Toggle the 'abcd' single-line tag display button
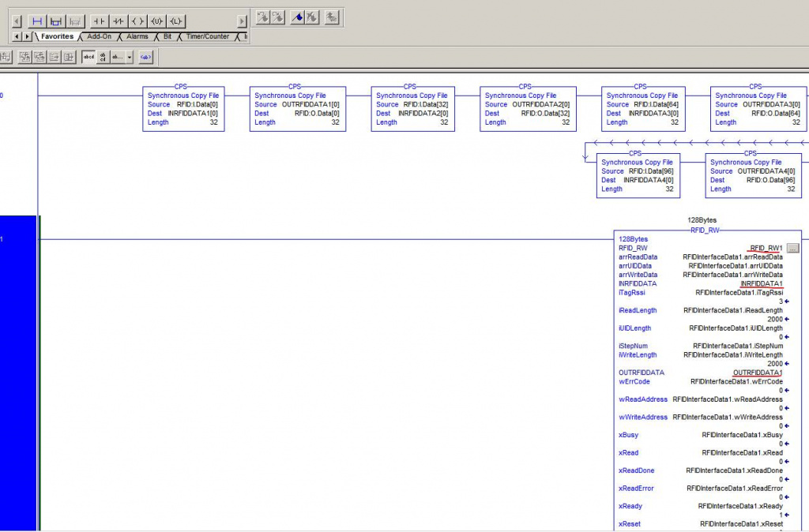Viewport: 809px width, 532px height. click(x=88, y=57)
